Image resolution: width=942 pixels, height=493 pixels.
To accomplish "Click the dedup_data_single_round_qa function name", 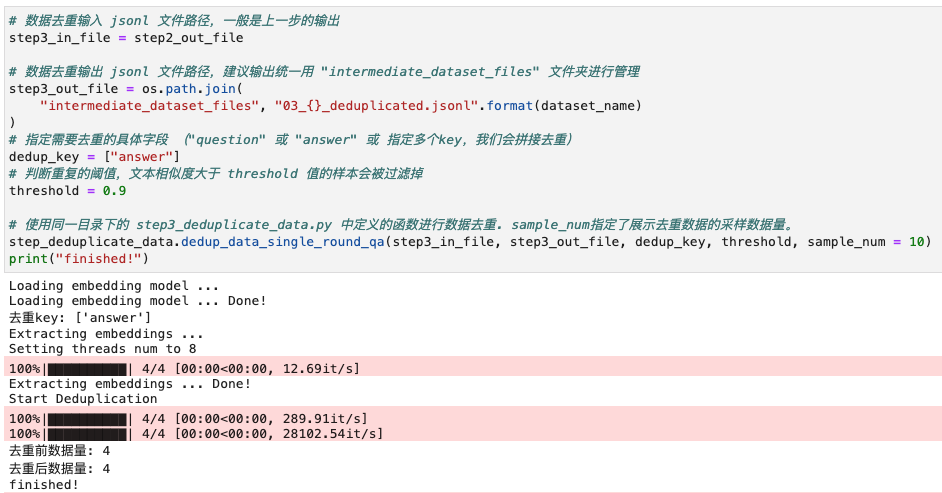I will 282,242.
